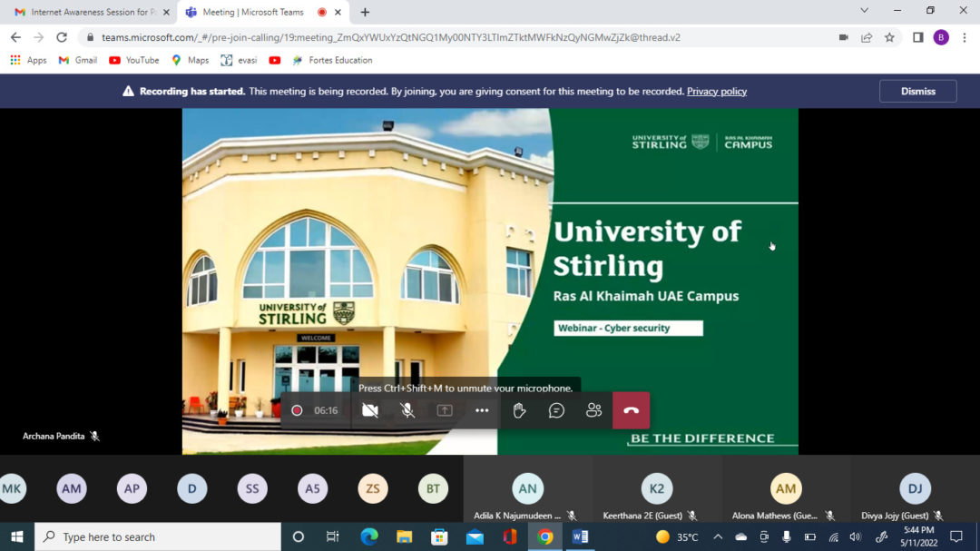The height and width of the screenshot is (551, 980).
Task: Click the red recording indicator dot
Action: coord(297,410)
